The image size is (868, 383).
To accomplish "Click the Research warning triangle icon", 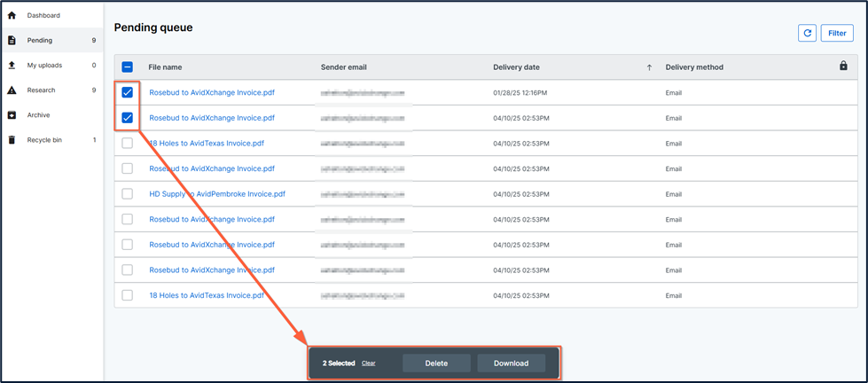I will coord(12,90).
